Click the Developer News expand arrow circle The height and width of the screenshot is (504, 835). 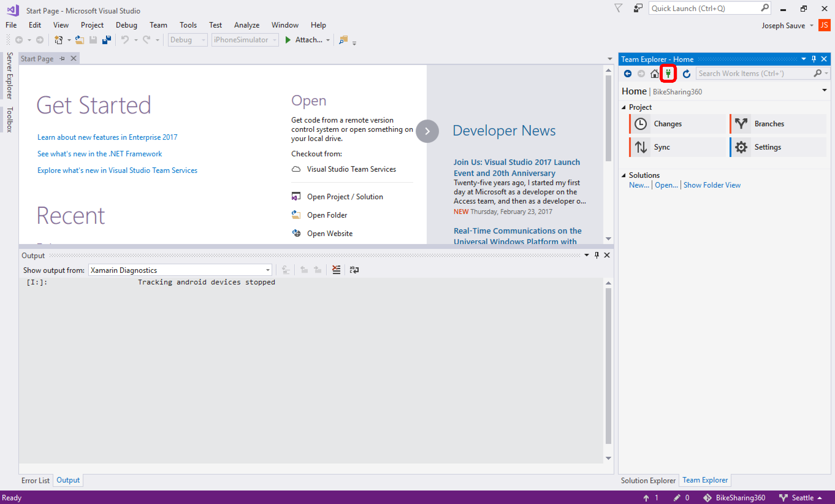pos(427,131)
